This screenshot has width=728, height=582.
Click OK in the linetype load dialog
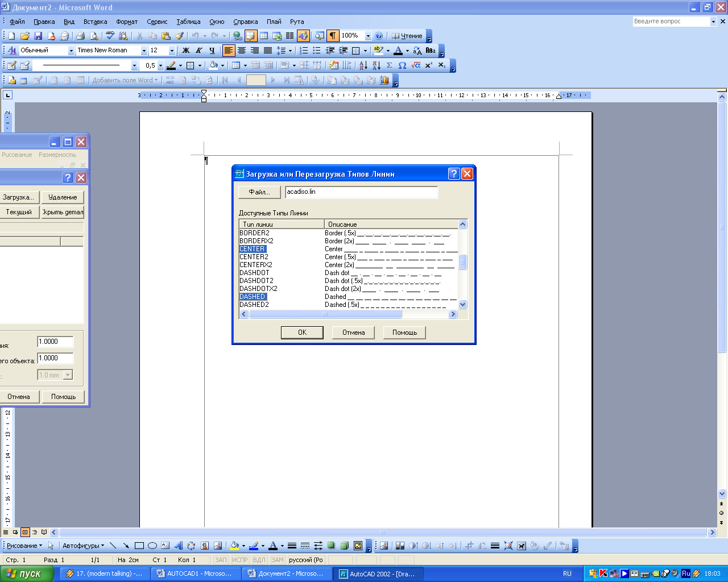pos(302,332)
